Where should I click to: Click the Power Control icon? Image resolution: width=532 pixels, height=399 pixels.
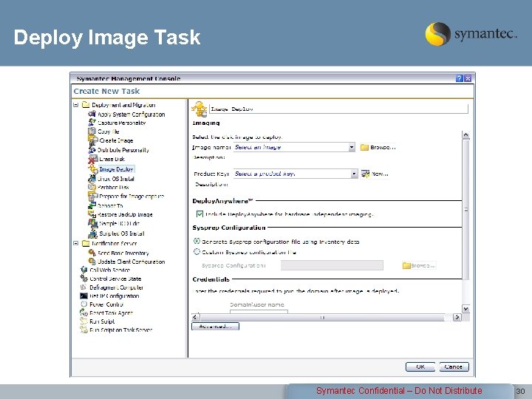(x=83, y=304)
